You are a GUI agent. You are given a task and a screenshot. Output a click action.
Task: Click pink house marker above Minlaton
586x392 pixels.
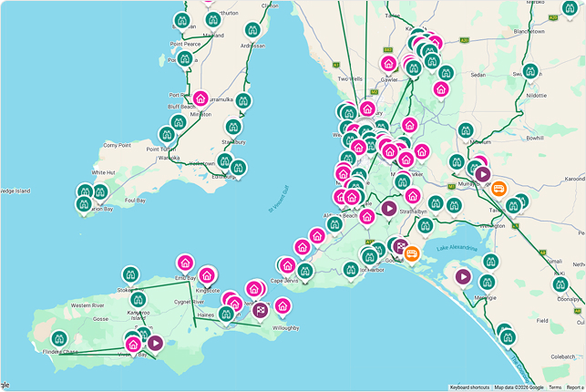coord(200,99)
